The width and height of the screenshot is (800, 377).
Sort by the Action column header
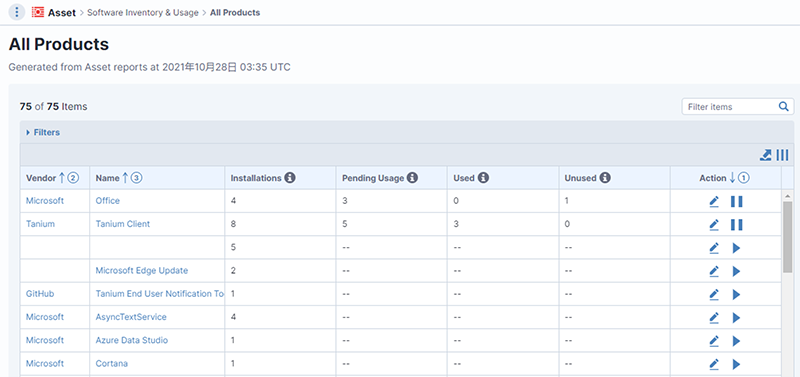(713, 178)
